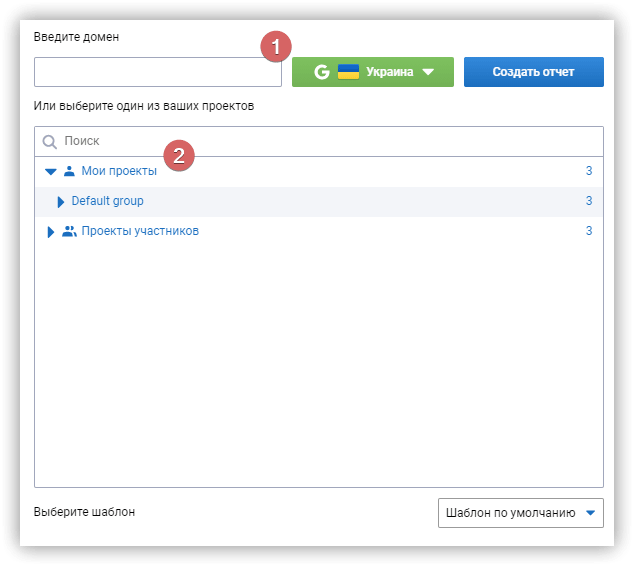Click the group users icon by Проекты участников
Screen dimensions: 634x566
69,231
